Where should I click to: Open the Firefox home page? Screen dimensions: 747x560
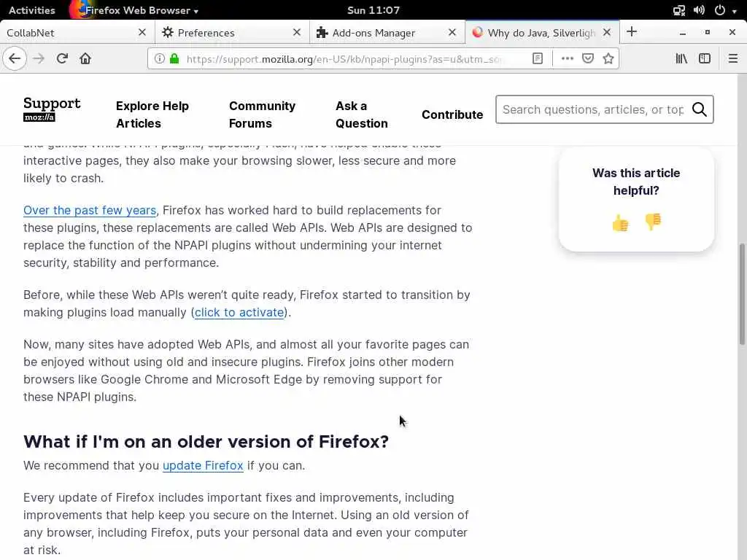[x=85, y=58]
